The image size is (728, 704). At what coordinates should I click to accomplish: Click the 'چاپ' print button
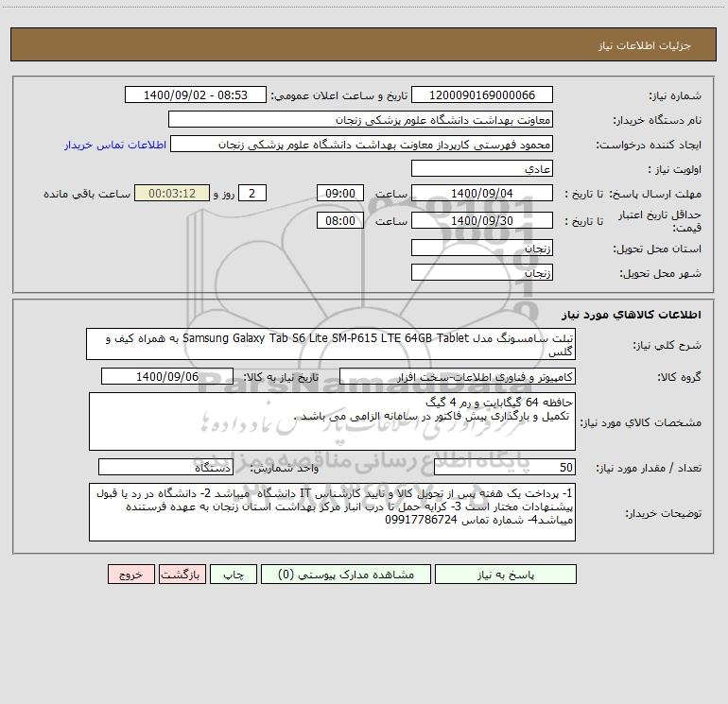pos(234,574)
